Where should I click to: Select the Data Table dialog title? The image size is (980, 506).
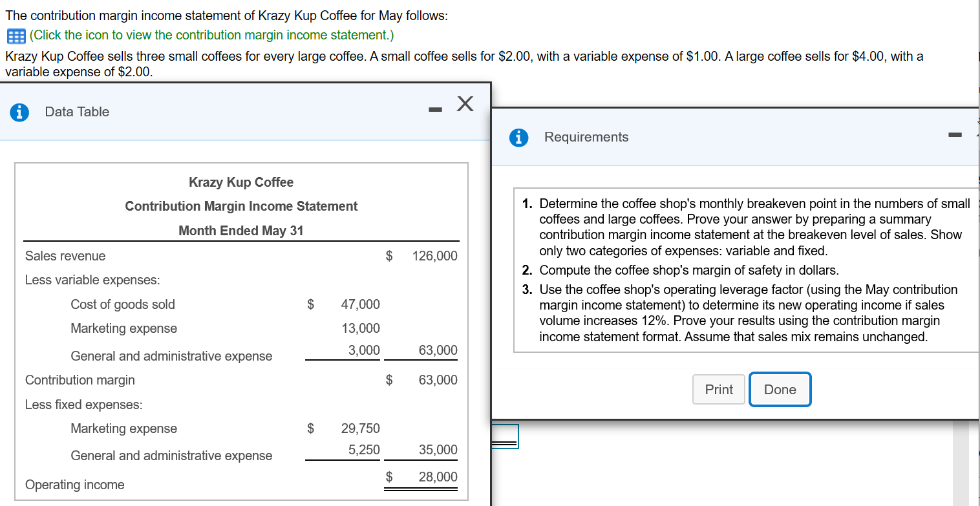pyautogui.click(x=77, y=112)
